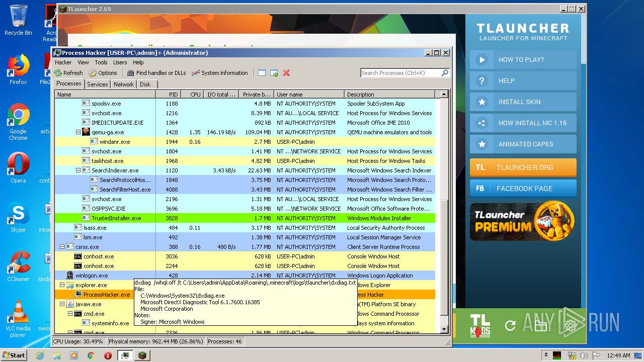Click the find window and thread icon

pos(274,73)
